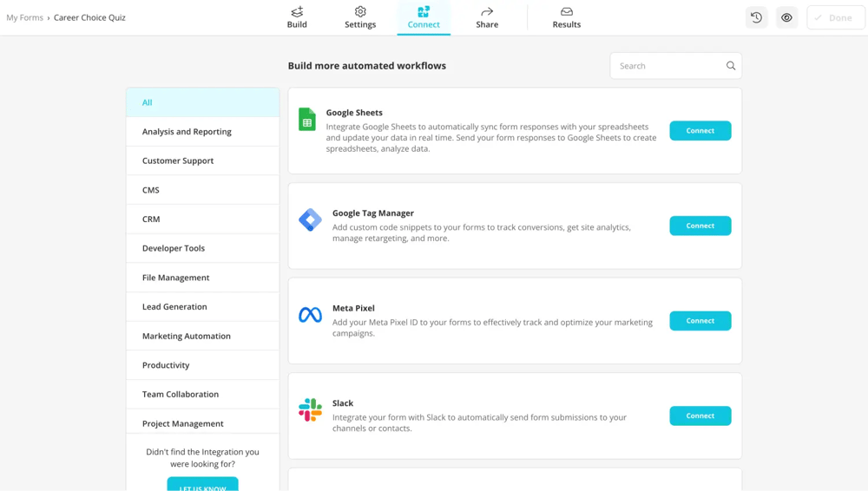Open the Results tab

pyautogui.click(x=566, y=17)
